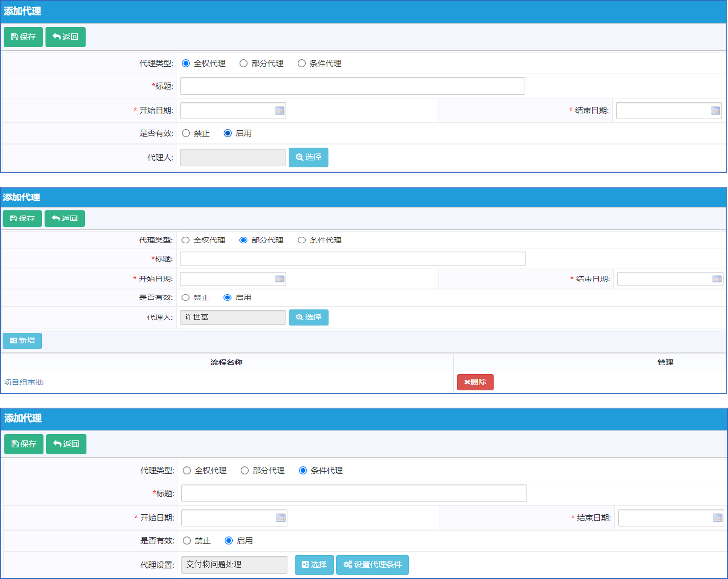Select 禁止 radio in bottom form

pyautogui.click(x=187, y=541)
